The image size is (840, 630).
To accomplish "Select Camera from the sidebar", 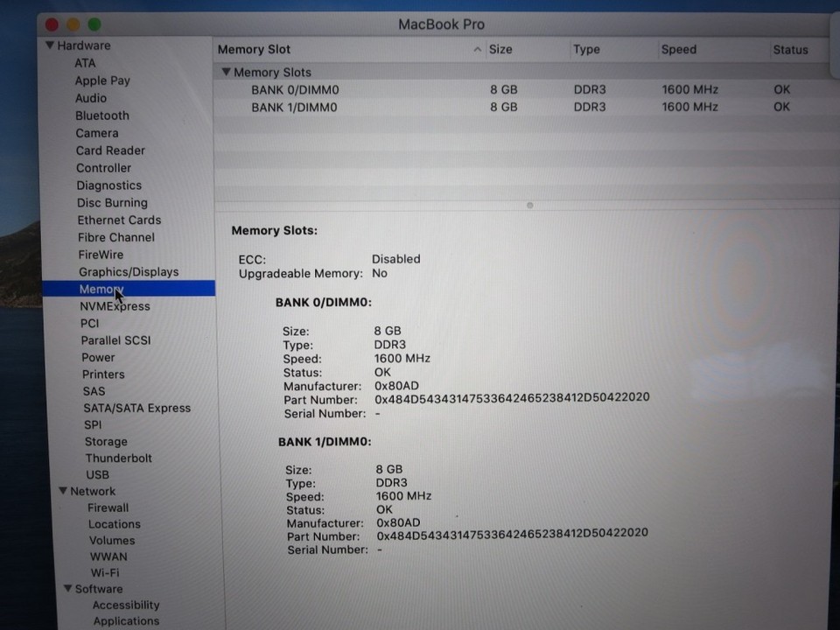I will (x=96, y=133).
